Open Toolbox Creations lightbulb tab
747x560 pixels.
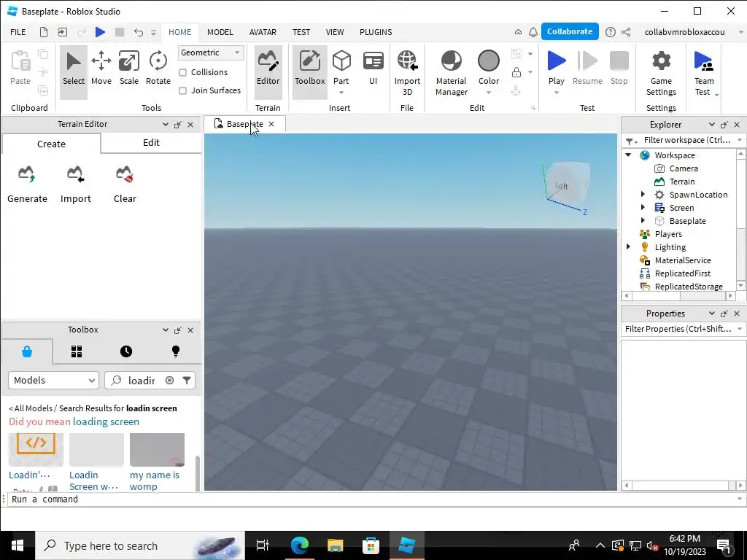coord(176,351)
